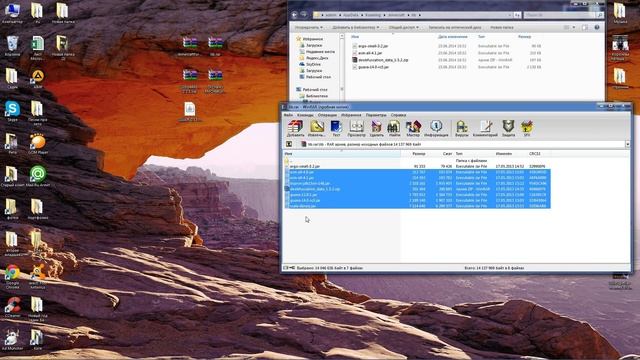Select bcprov-jdk15on-148.jar row in WinRAR

click(417, 183)
